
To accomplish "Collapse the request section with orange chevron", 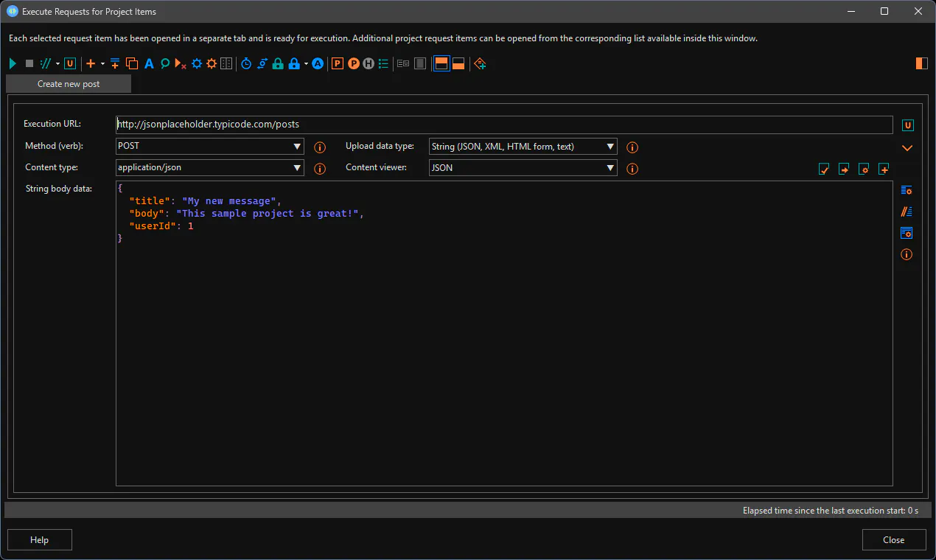I will [907, 148].
